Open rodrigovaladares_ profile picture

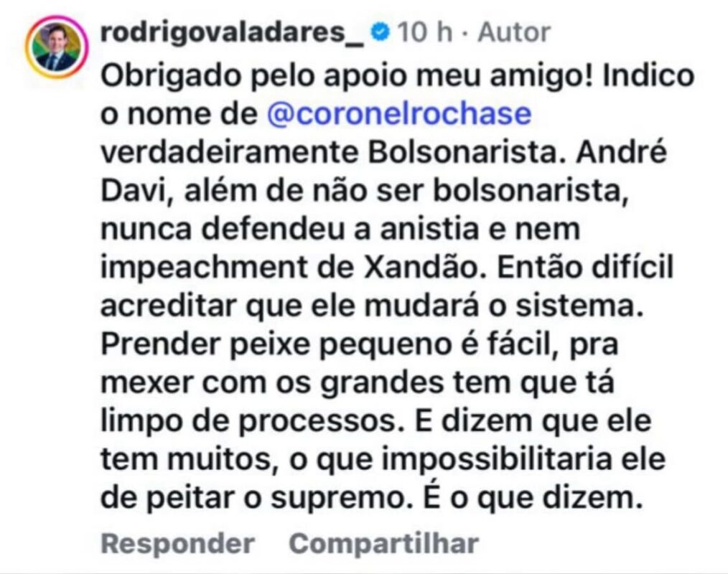pos(57,47)
